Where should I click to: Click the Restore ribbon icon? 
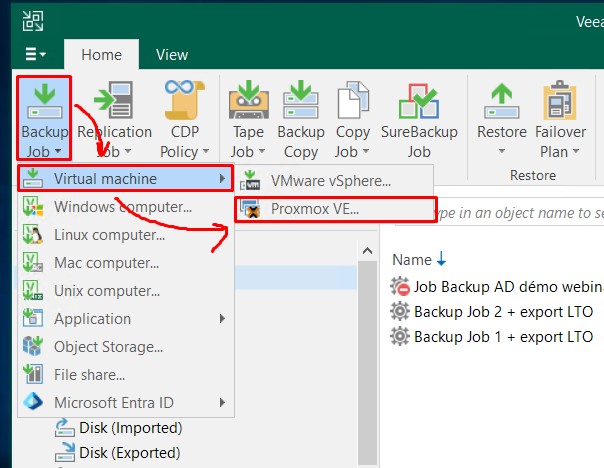[x=501, y=101]
